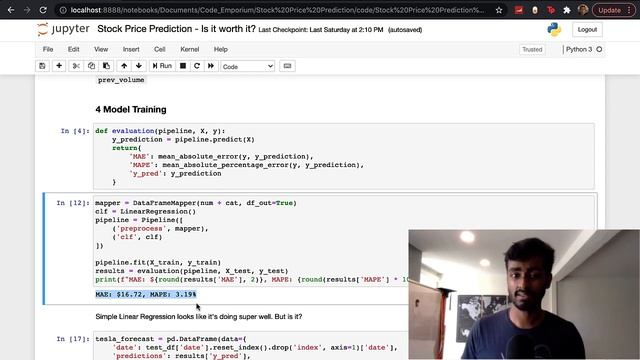
Task: Click the Run cell button
Action: pyautogui.click(x=162, y=66)
